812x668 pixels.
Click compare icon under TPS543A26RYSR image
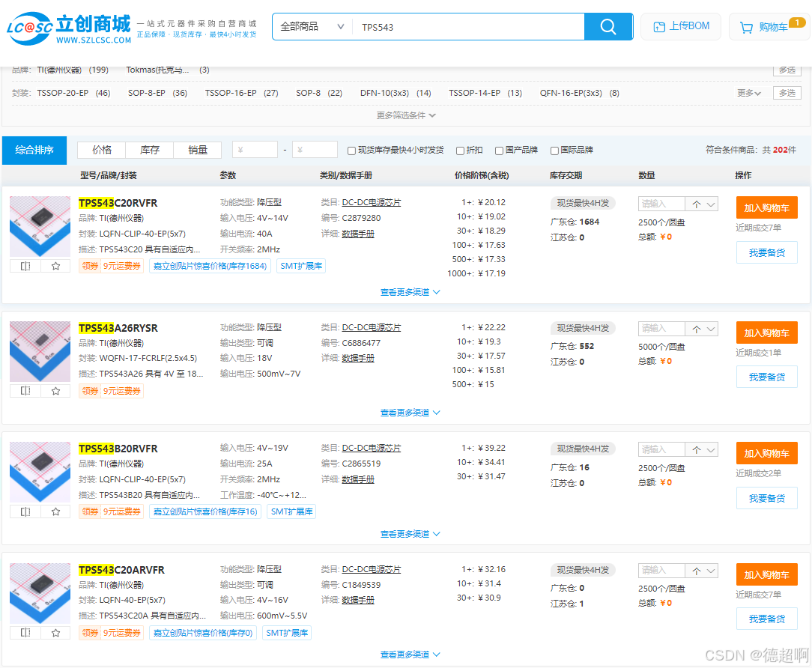coord(25,391)
